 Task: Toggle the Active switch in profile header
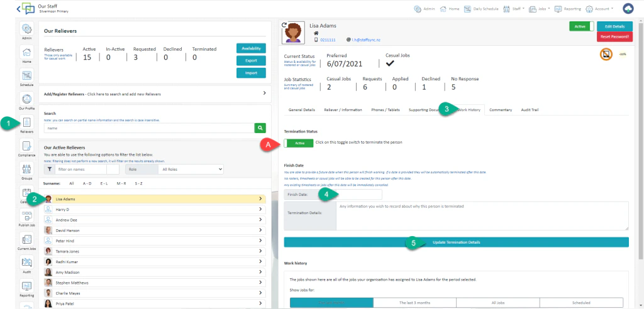click(582, 26)
